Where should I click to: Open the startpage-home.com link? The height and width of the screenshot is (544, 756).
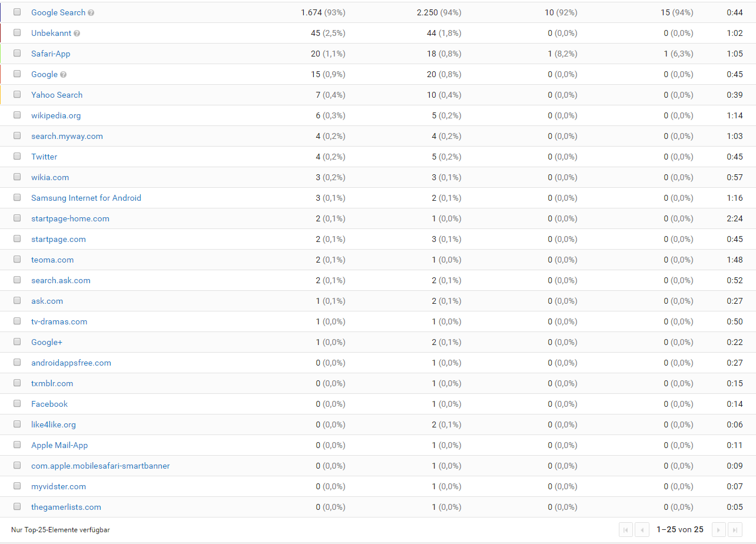[70, 218]
